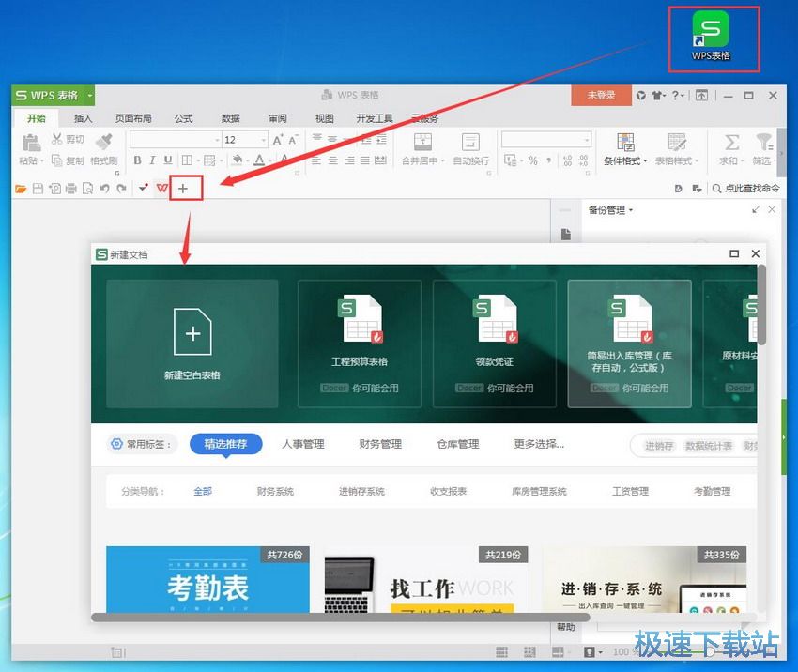Select the 财务管理 tag
The width and height of the screenshot is (798, 672).
[380, 444]
